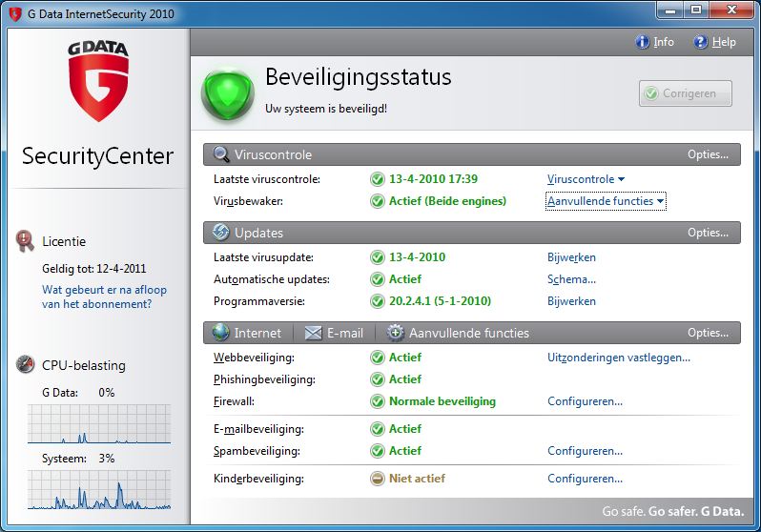Viewport: 761px width, 532px height.
Task: Click the Updates refresh globe icon
Action: (221, 233)
